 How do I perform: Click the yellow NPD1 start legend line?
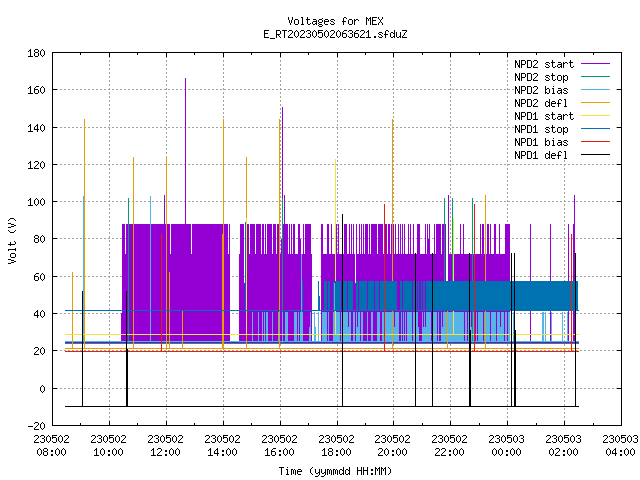point(596,116)
